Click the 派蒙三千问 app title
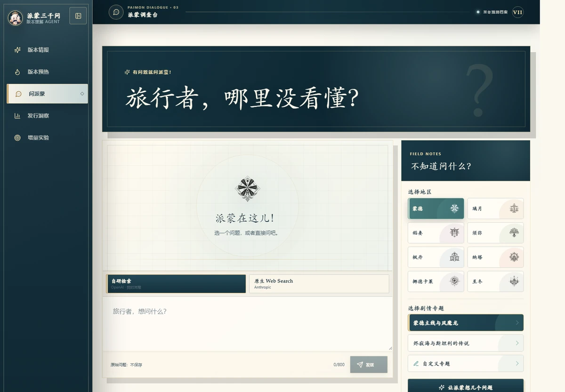Viewport: 565px width, 392px height. [43, 16]
